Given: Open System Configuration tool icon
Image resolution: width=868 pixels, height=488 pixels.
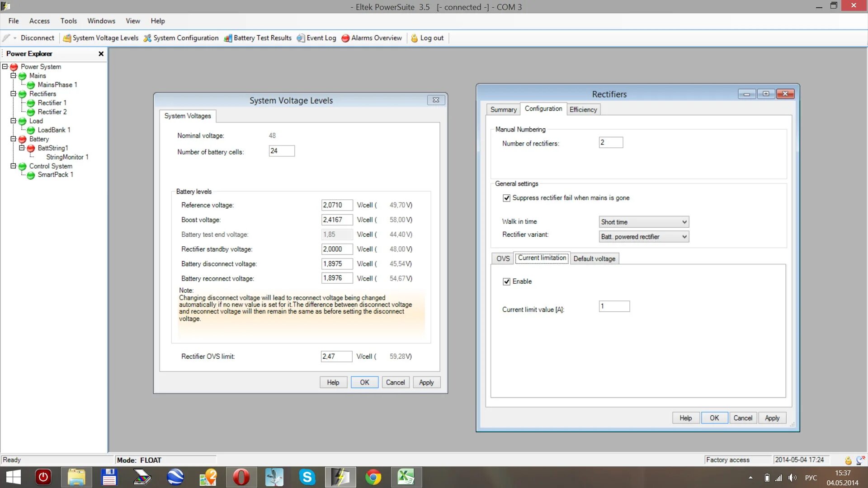Looking at the screenshot, I should [x=147, y=38].
